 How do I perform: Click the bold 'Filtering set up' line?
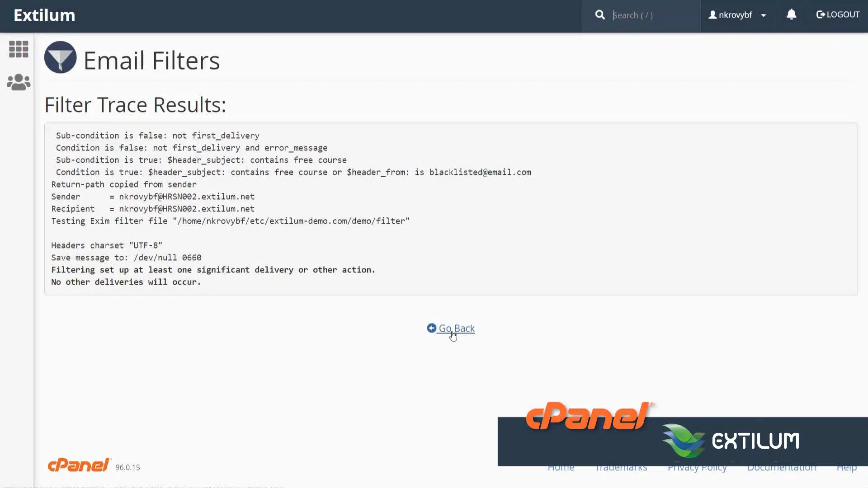(x=213, y=270)
